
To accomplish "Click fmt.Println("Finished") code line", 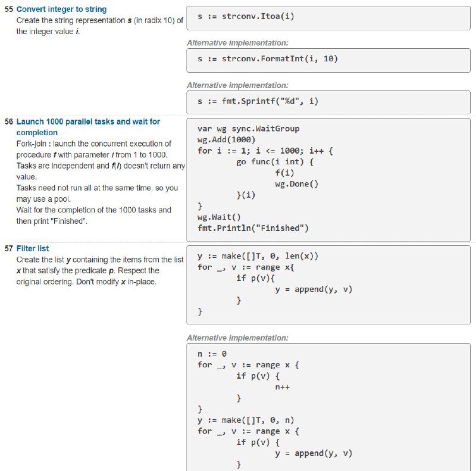I will click(x=253, y=228).
